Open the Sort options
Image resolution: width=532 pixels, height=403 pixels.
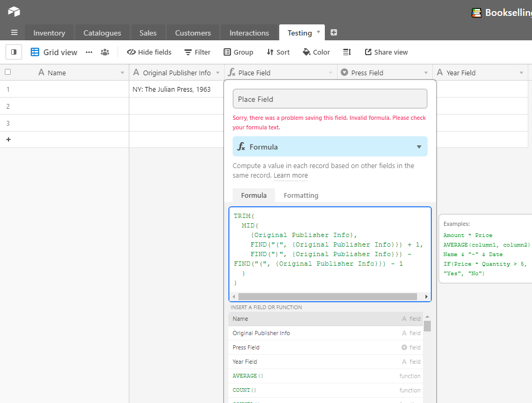tap(278, 52)
